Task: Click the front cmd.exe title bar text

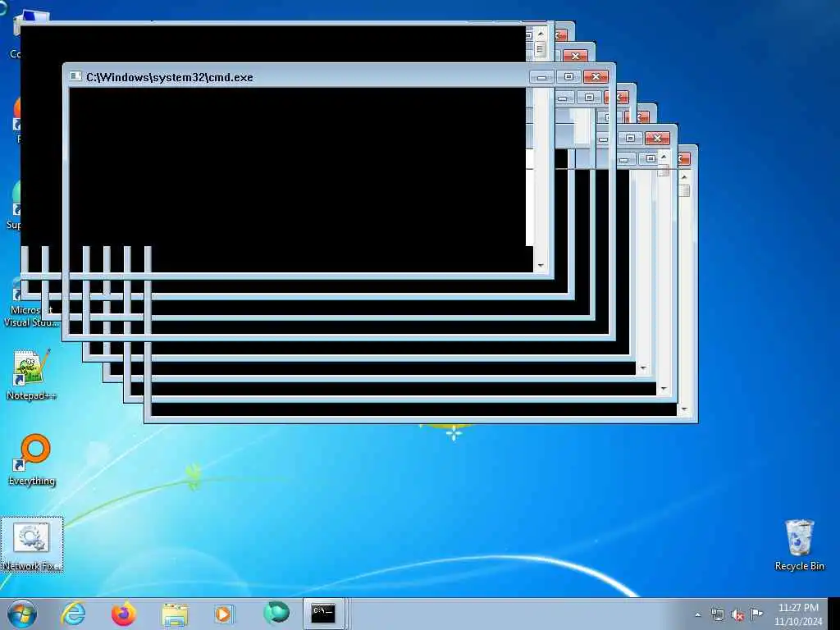Action: [170, 77]
